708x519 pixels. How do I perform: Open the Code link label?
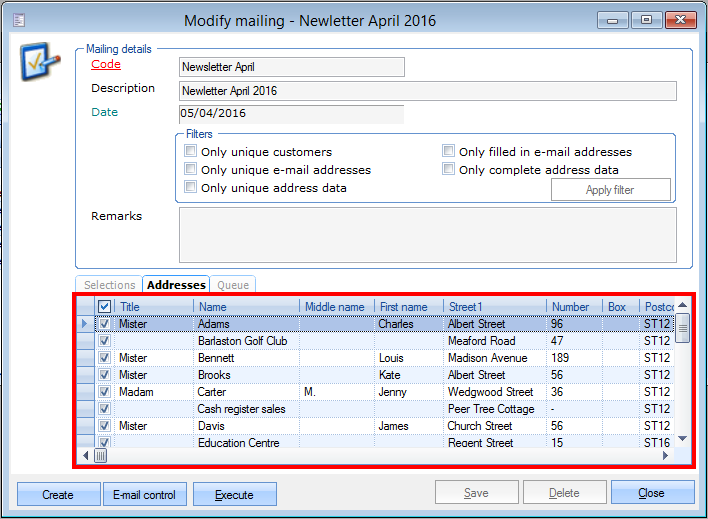click(x=106, y=65)
